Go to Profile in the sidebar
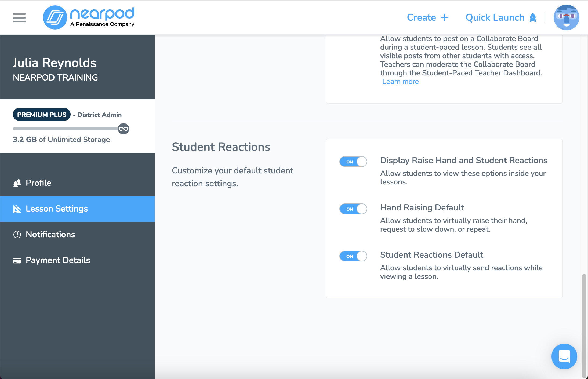 38,183
